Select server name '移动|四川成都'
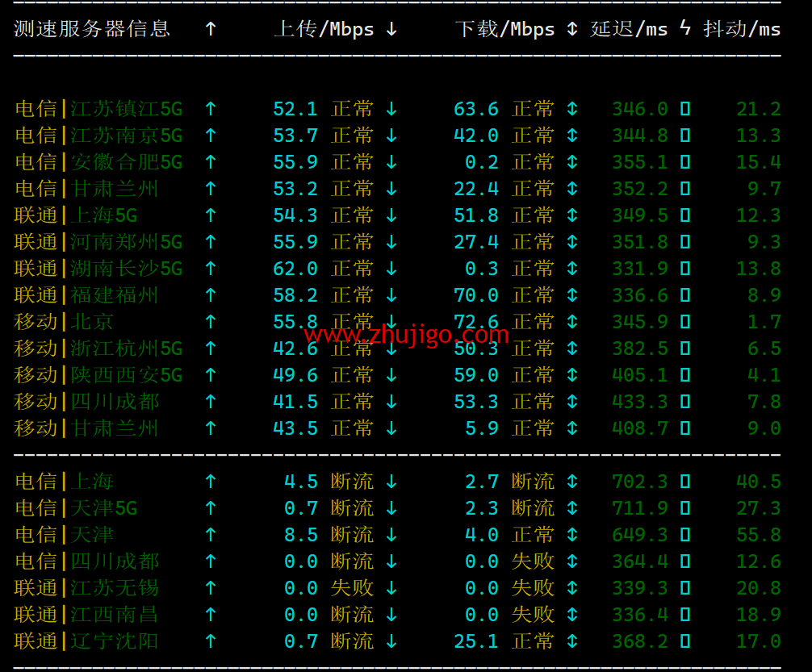 click(86, 402)
